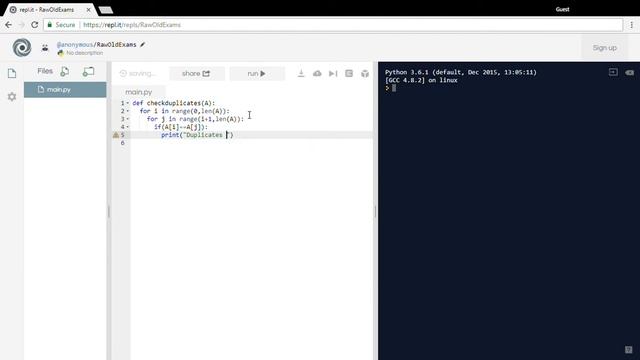Open the packages cube icon
The height and width of the screenshot is (360, 640).
click(365, 73)
